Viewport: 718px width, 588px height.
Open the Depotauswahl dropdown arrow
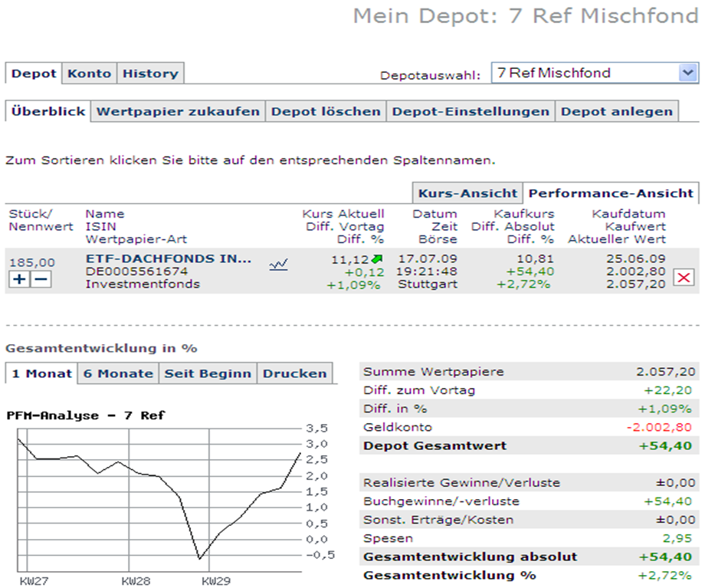pos(688,73)
